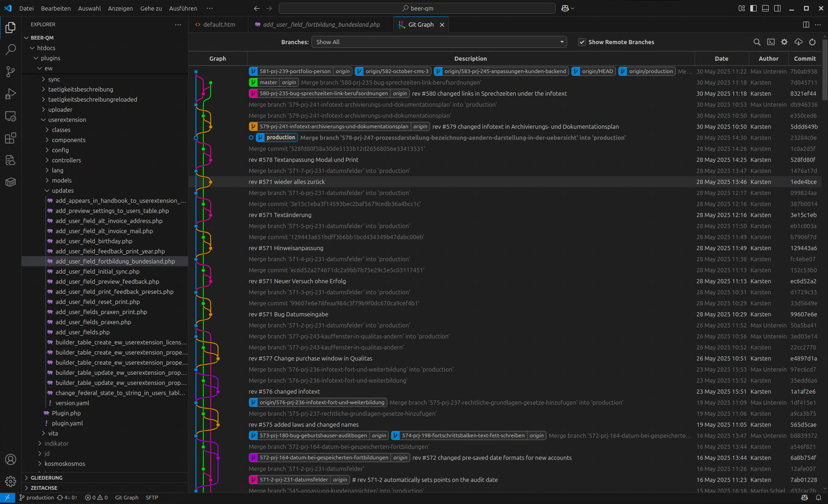Collapse the updates folder in explorer
Screen dimensions: 828x504
(63, 191)
